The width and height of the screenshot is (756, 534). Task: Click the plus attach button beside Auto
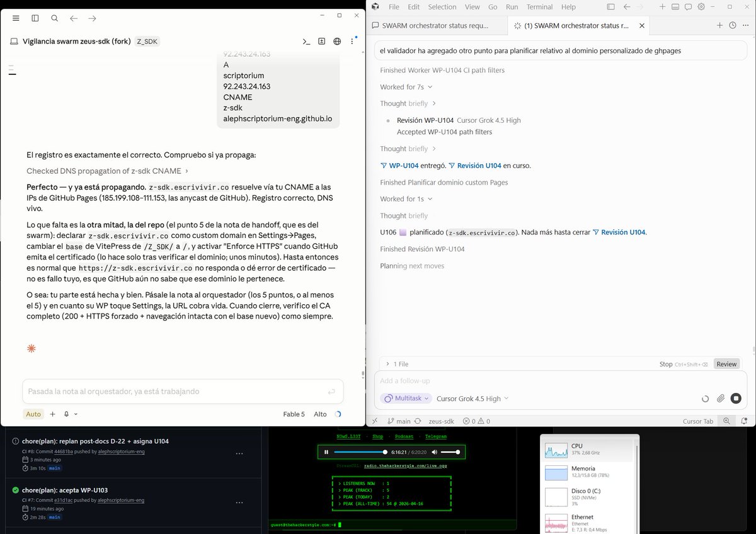point(53,414)
